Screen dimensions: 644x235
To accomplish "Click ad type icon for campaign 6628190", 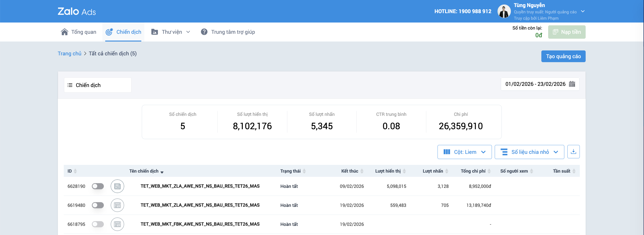I will pos(117,186).
